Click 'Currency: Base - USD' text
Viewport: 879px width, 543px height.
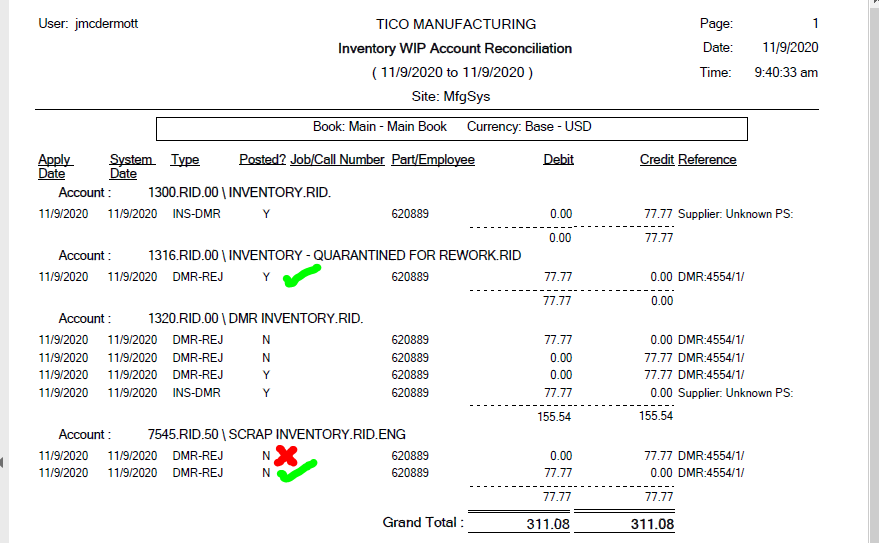(529, 126)
